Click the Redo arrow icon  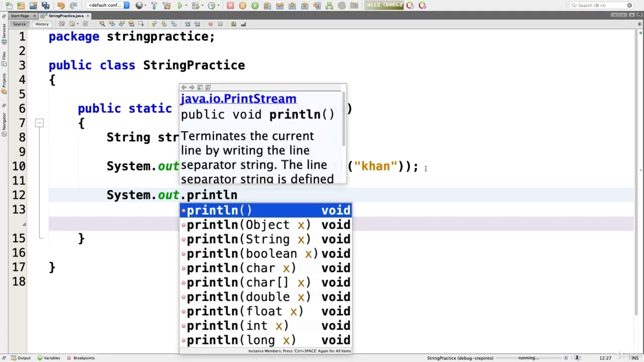73,6
